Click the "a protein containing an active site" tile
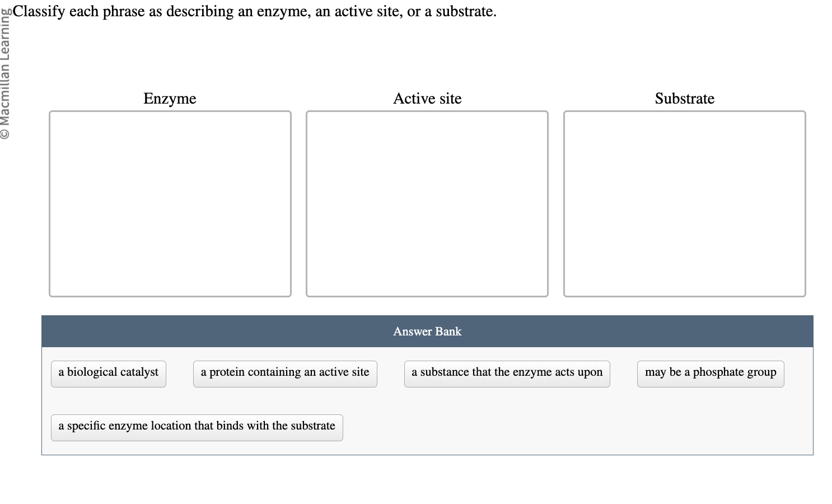This screenshot has height=504, width=832. 285,372
